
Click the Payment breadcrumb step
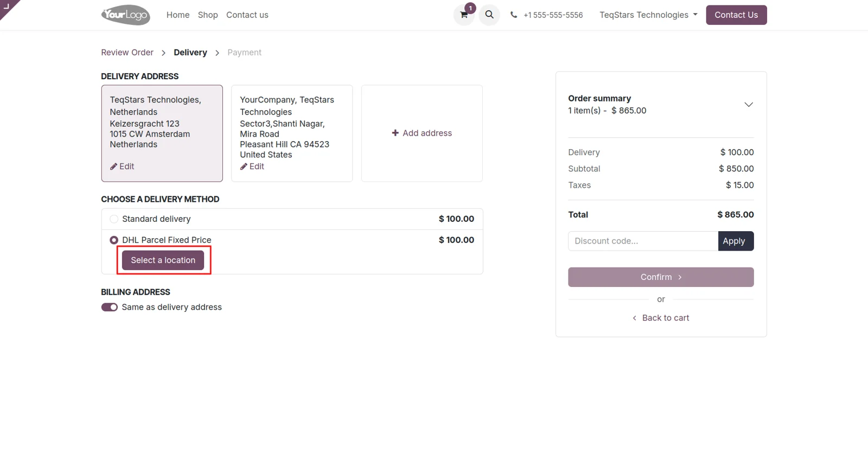click(244, 53)
